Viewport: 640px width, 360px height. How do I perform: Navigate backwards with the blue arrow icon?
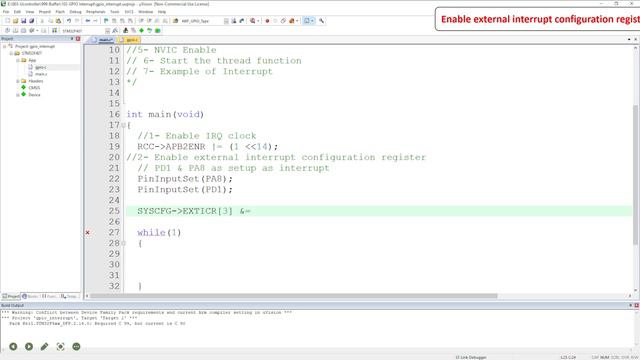tap(87, 21)
